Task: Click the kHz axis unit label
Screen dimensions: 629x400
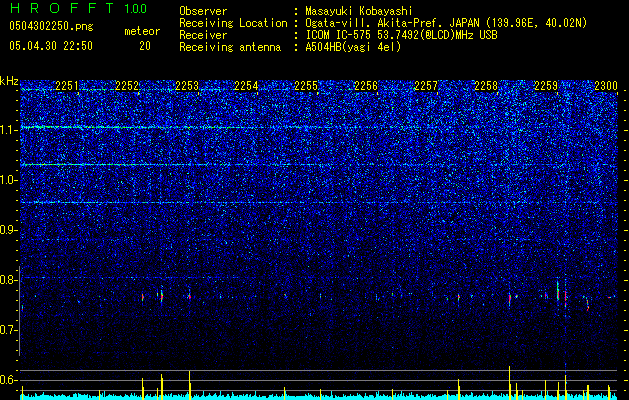Action: pos(9,81)
